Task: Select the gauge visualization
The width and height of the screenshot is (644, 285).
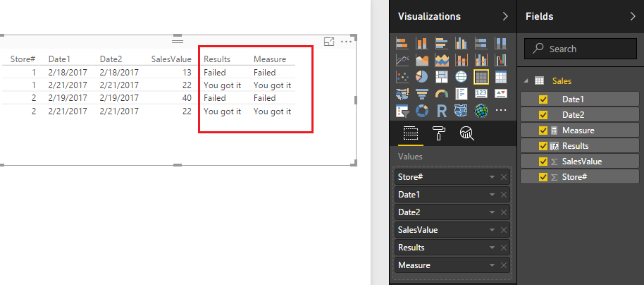Action: point(442,94)
